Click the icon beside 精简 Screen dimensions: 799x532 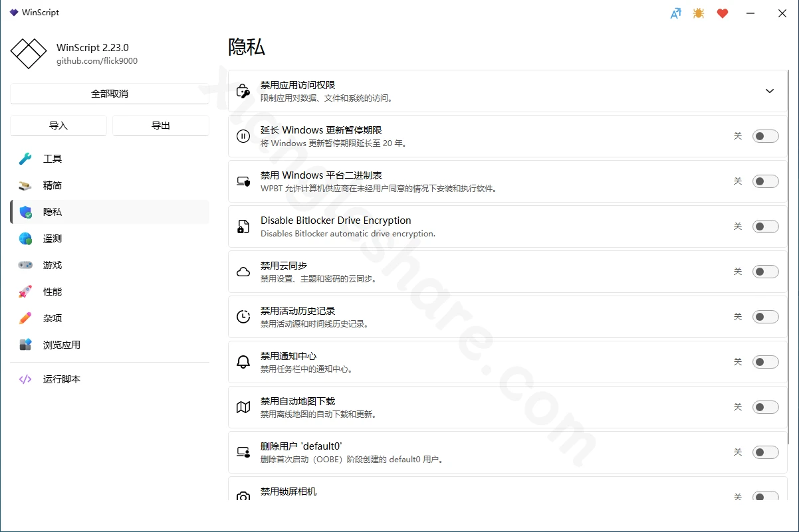tap(25, 185)
